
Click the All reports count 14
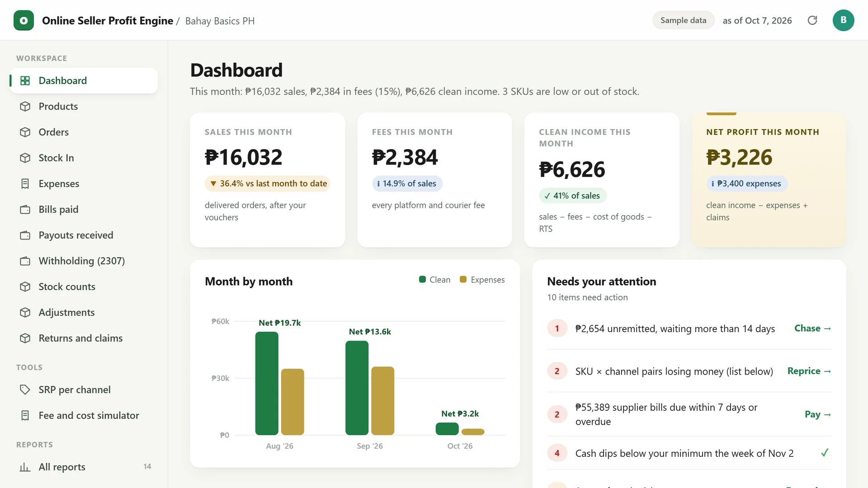coord(147,466)
